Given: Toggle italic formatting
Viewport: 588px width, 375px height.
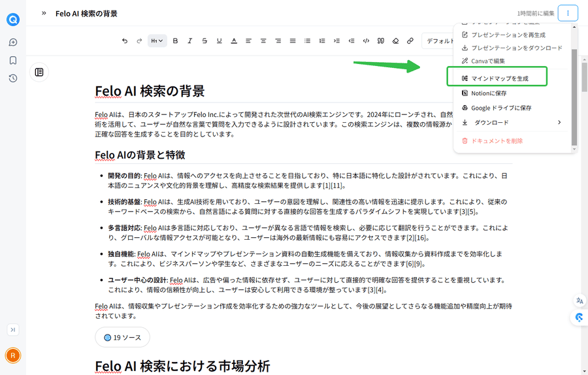Looking at the screenshot, I should click(189, 41).
